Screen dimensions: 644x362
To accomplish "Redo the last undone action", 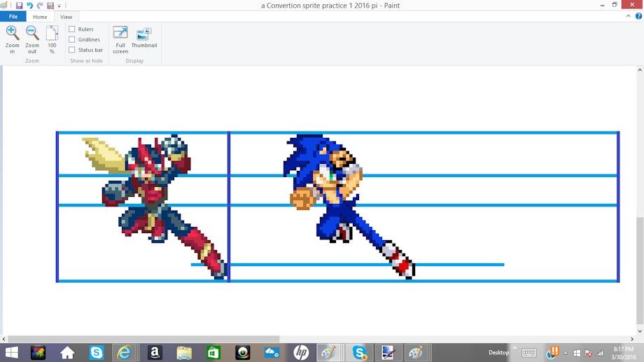I will point(40,6).
